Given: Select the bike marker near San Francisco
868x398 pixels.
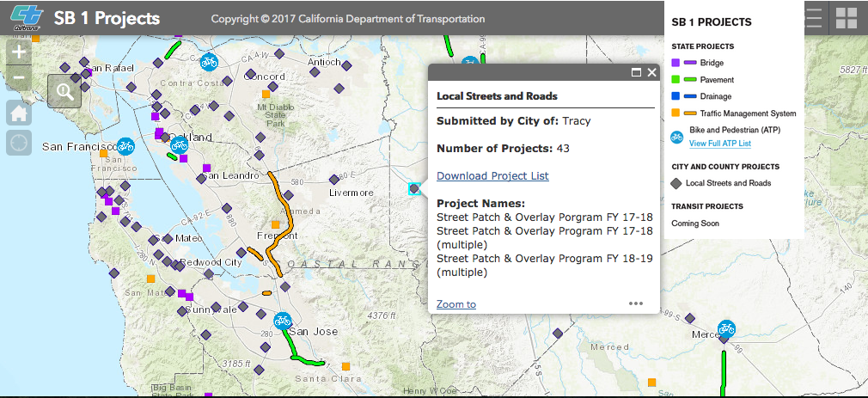Looking at the screenshot, I should [x=125, y=146].
